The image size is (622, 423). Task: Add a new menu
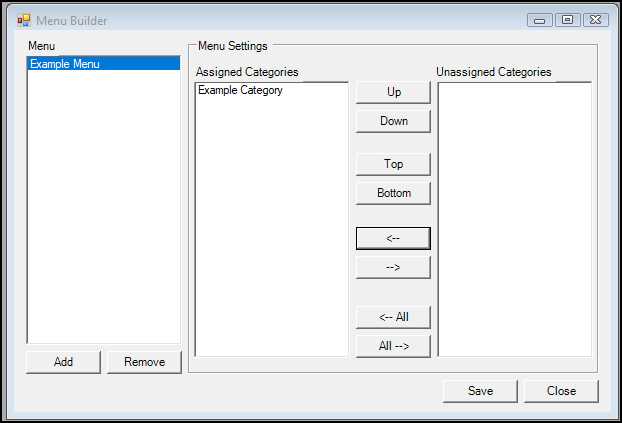point(63,362)
